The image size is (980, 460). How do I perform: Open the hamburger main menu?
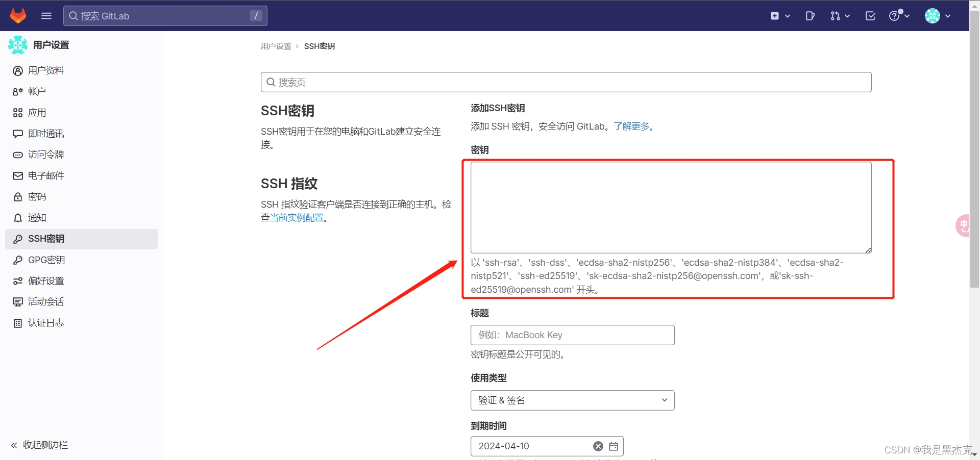46,16
